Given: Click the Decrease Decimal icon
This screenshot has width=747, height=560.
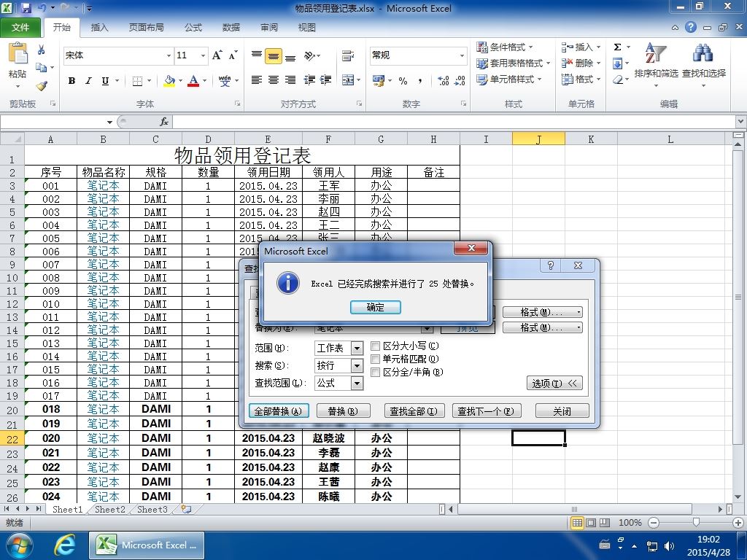Looking at the screenshot, I should coord(460,81).
